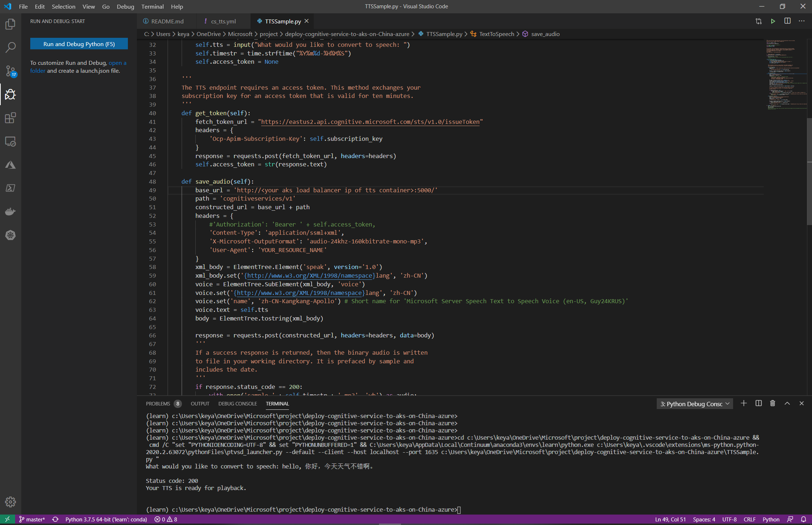This screenshot has height=525, width=812.
Task: Open the Docker view in activity bar
Action: click(x=10, y=211)
